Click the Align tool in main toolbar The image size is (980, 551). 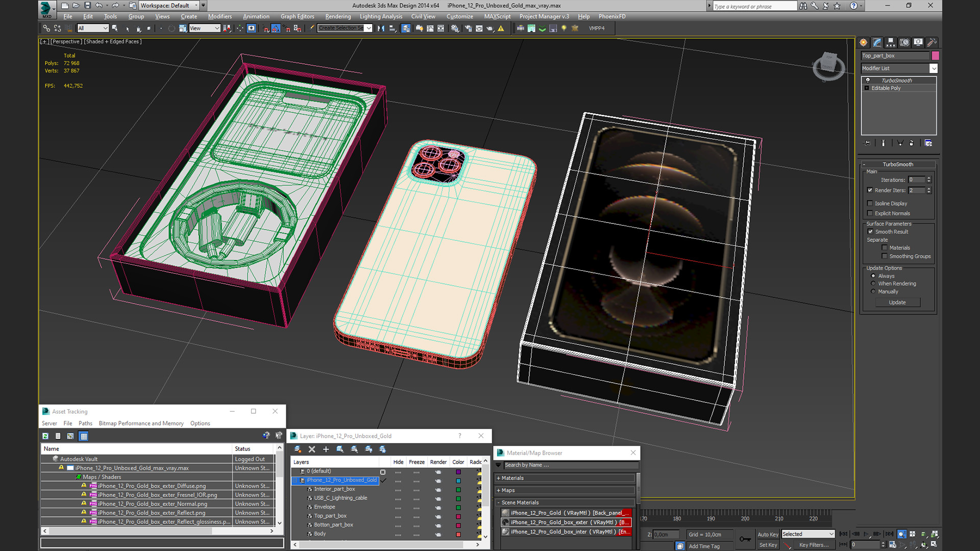(393, 28)
